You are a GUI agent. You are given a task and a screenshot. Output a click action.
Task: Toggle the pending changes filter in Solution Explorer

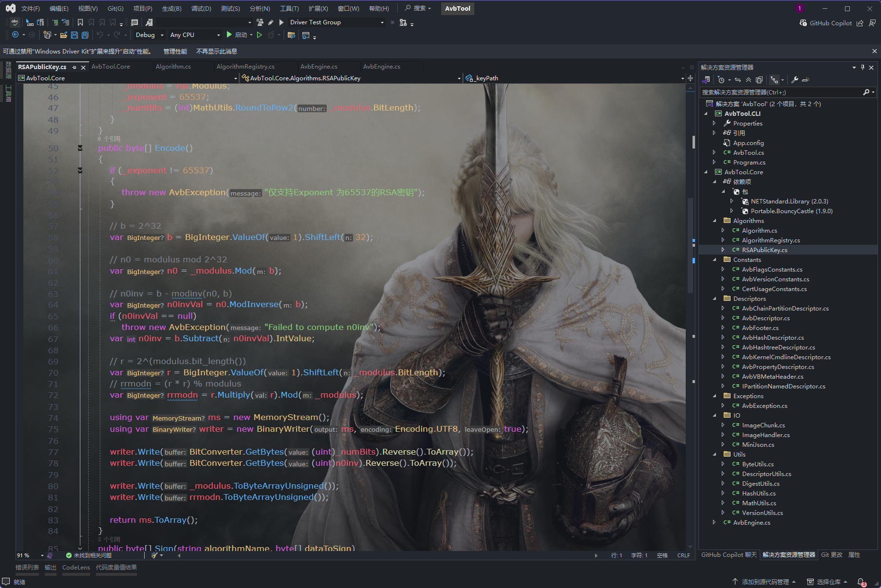click(721, 80)
